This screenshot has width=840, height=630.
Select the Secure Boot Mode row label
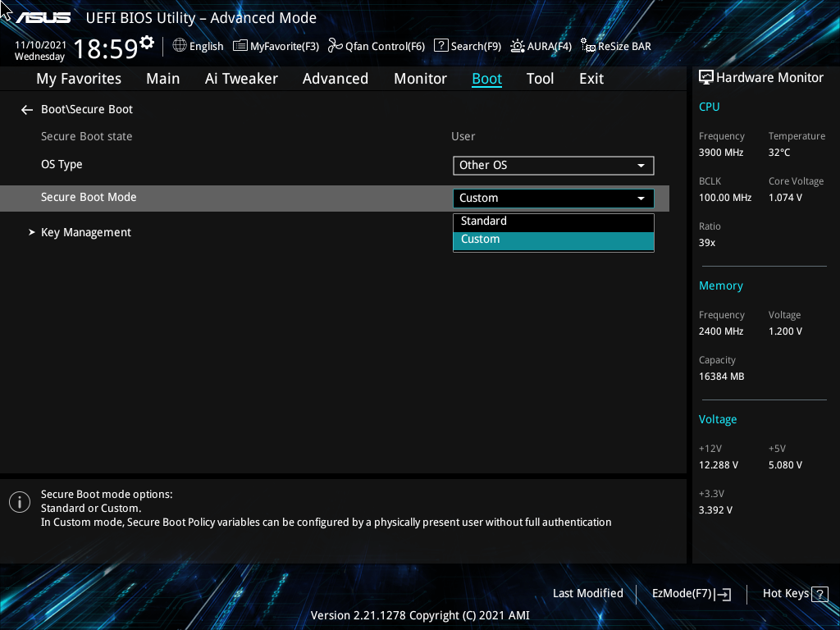click(89, 197)
